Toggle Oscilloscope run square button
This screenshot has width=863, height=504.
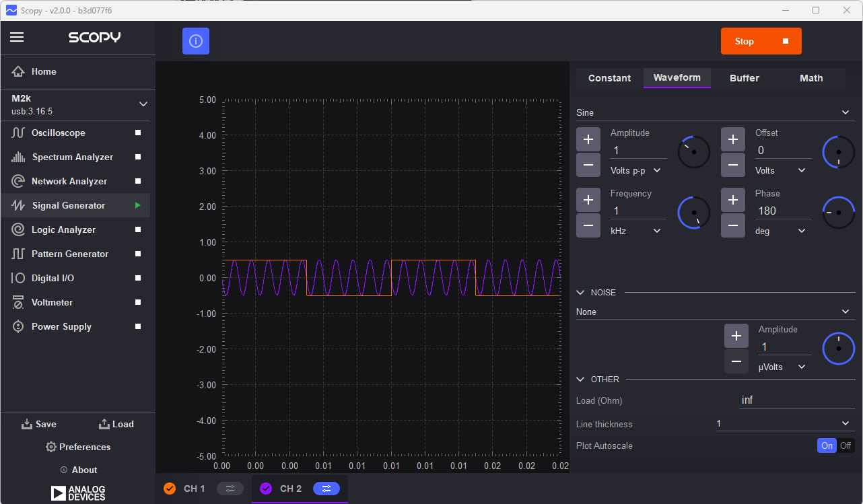[x=138, y=133]
